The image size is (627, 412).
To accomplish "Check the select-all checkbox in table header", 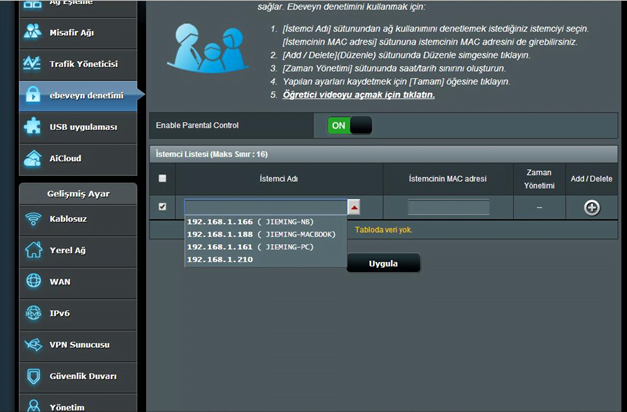I will pos(163,179).
